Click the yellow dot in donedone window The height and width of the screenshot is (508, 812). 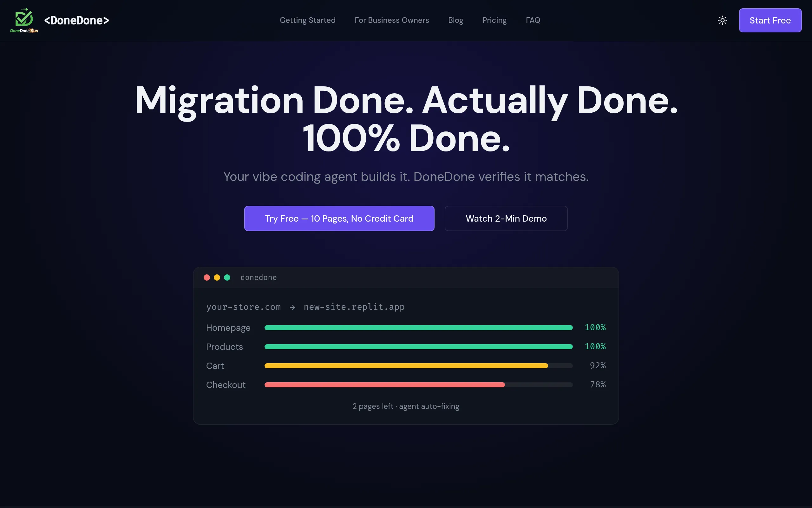tap(217, 277)
